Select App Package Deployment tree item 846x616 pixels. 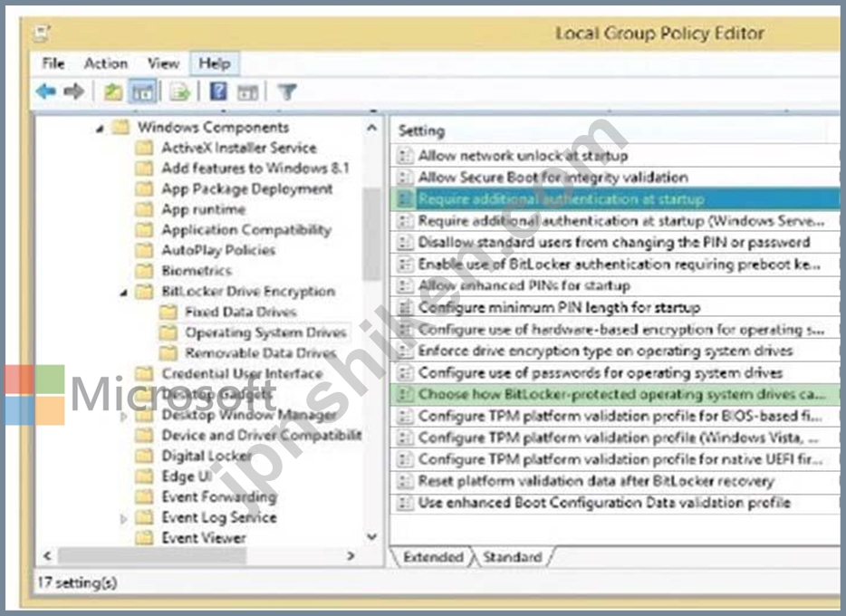(x=247, y=188)
